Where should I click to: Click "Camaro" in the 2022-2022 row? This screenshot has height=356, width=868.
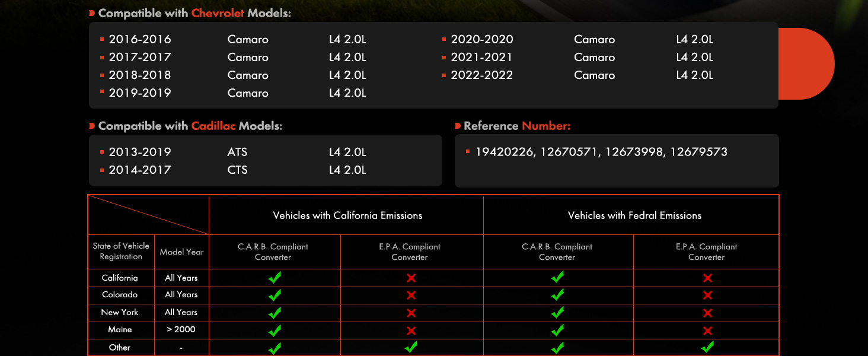pyautogui.click(x=595, y=75)
